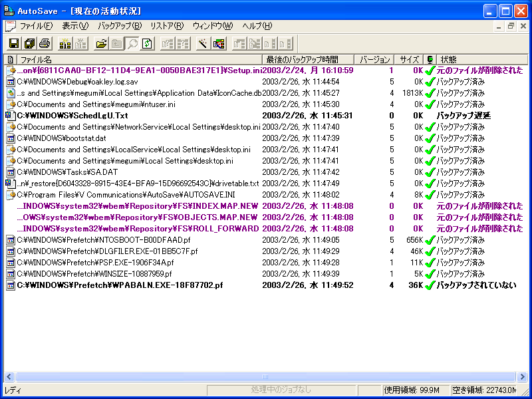Click the document icon column header

(x=10, y=60)
